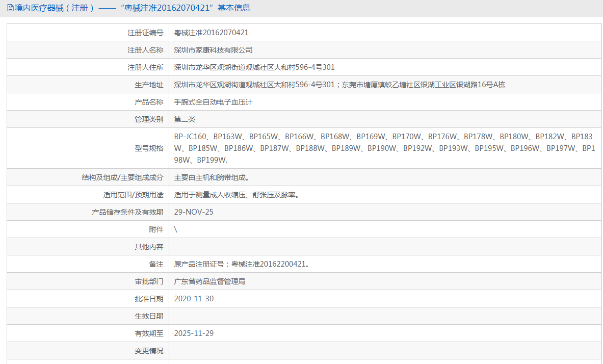The width and height of the screenshot is (603, 364).
Task: Select the text 主要由主机和腕带组成。
Action: [x=213, y=177]
